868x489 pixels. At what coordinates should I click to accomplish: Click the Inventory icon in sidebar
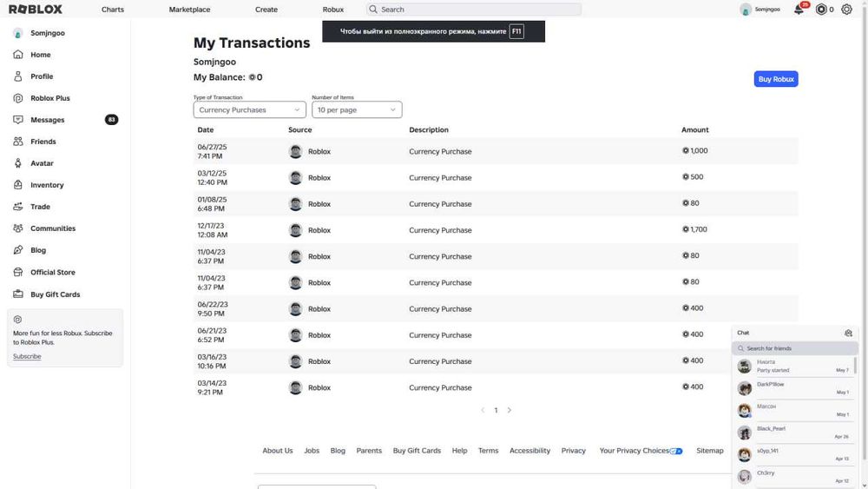18,185
